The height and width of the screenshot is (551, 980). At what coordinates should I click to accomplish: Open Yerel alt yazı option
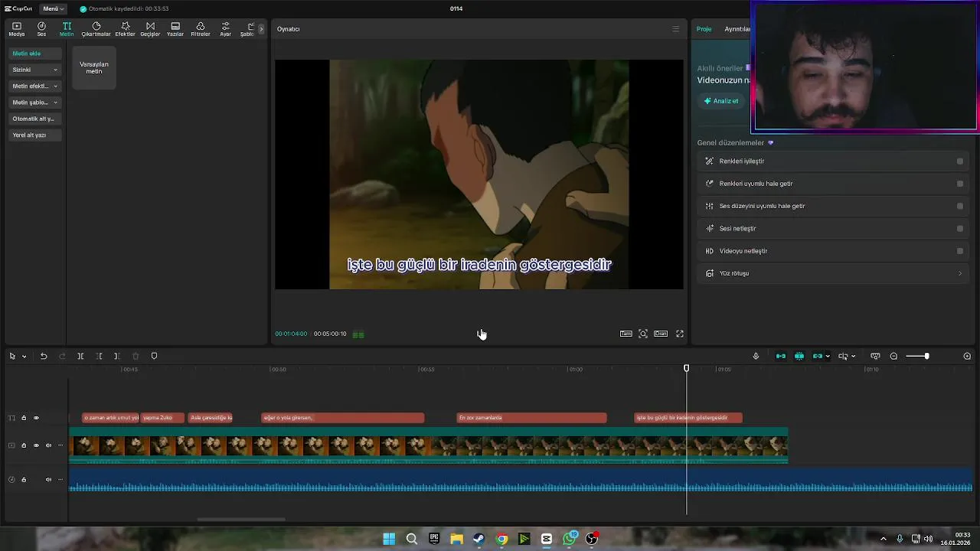34,135
